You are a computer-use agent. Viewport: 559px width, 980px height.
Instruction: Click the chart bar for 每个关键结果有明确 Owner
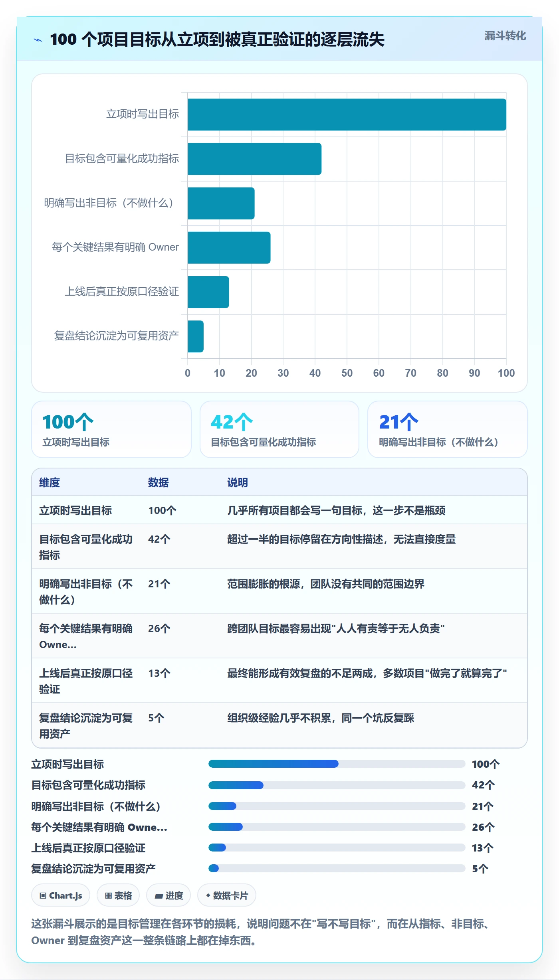[229, 247]
